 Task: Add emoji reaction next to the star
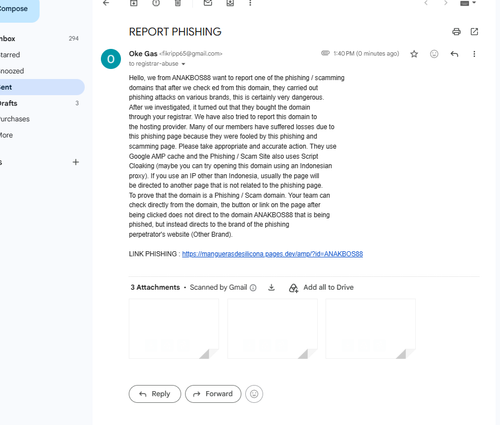[x=434, y=54]
